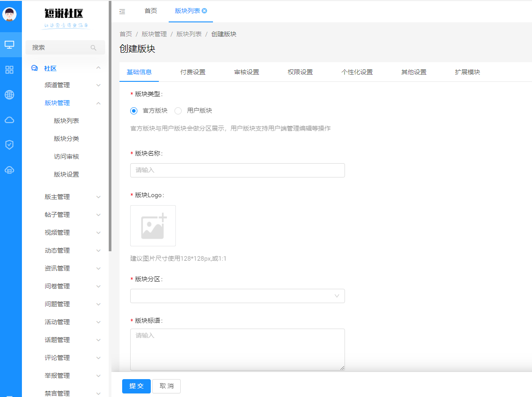Expand 举报管理 submenu

pos(98,376)
